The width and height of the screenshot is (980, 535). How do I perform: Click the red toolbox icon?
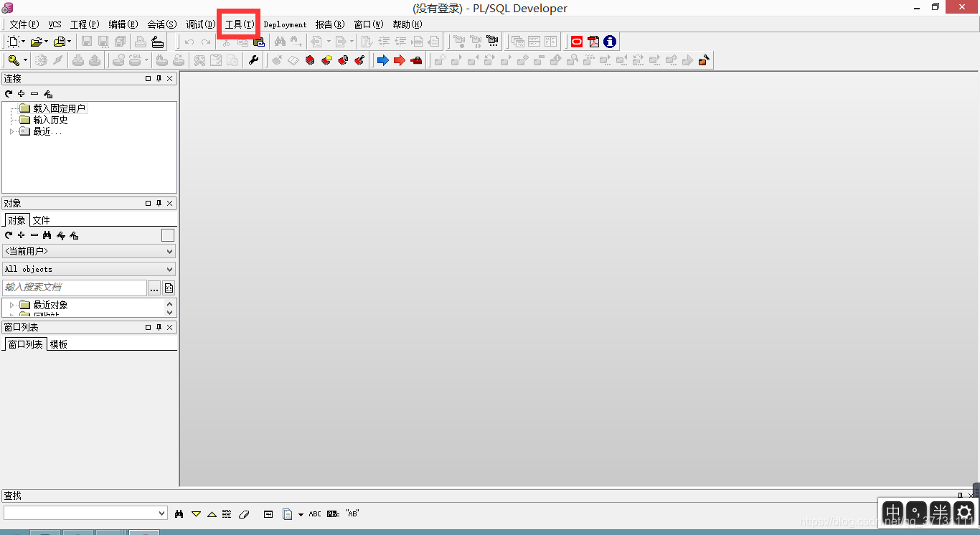(x=416, y=60)
